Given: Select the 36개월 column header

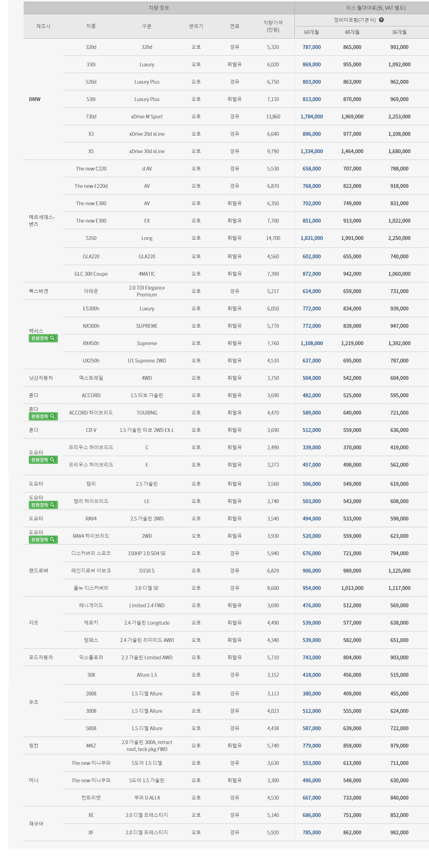Looking at the screenshot, I should tap(399, 32).
